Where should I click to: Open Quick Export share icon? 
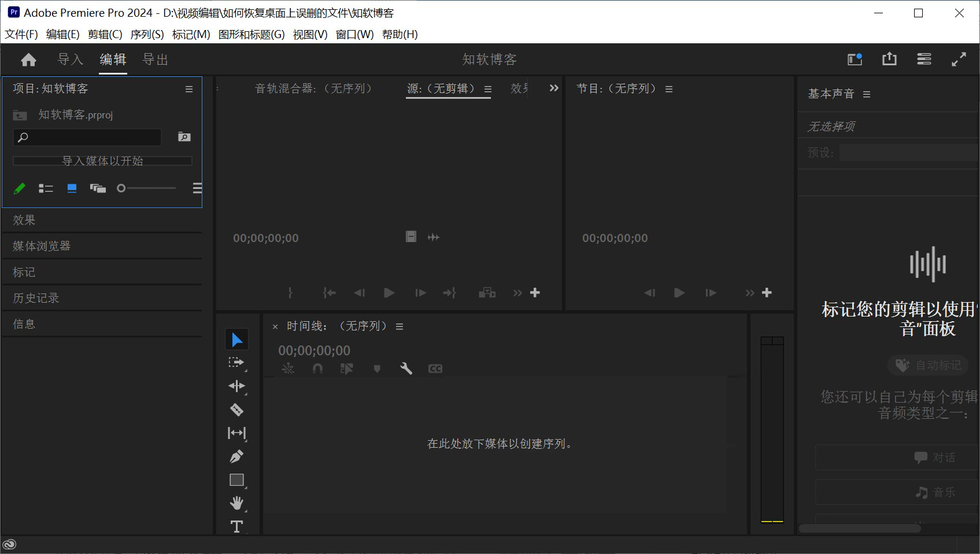tap(889, 59)
